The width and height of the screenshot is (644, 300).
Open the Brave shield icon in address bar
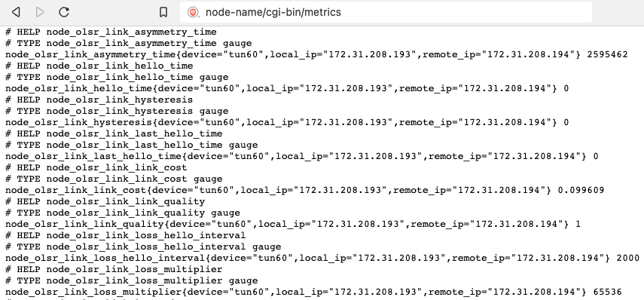click(193, 12)
